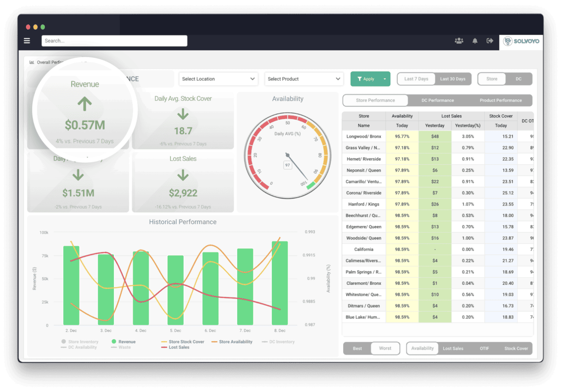Click the filter icon on Apply

[359, 79]
